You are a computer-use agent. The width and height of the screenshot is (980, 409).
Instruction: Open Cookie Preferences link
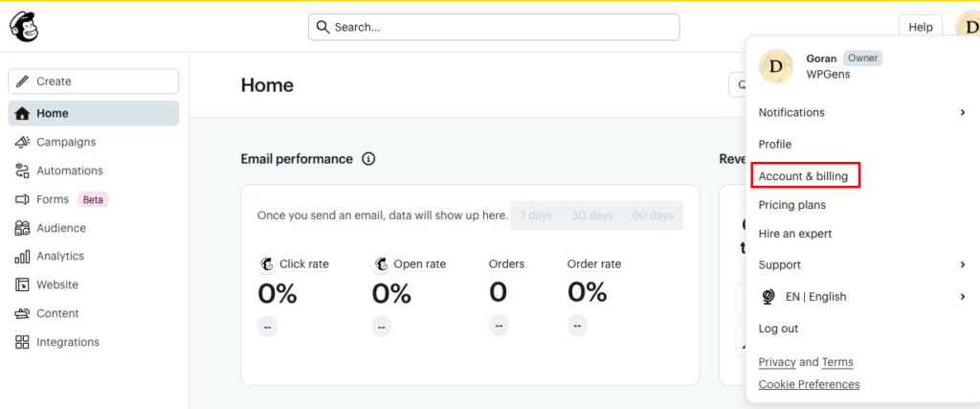809,384
